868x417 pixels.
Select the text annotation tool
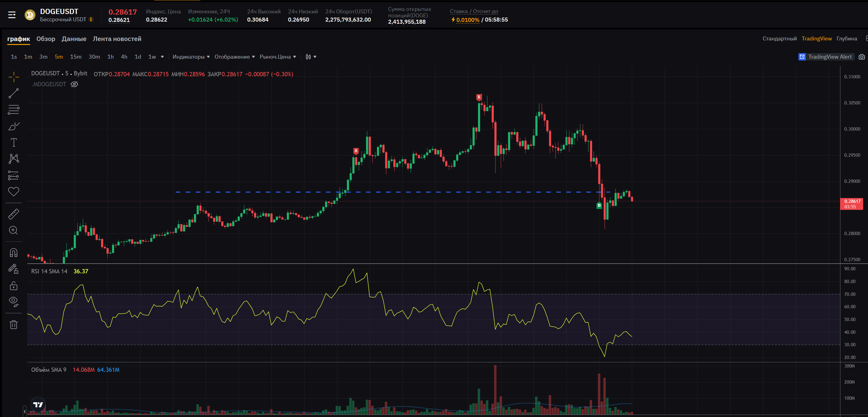(x=13, y=143)
